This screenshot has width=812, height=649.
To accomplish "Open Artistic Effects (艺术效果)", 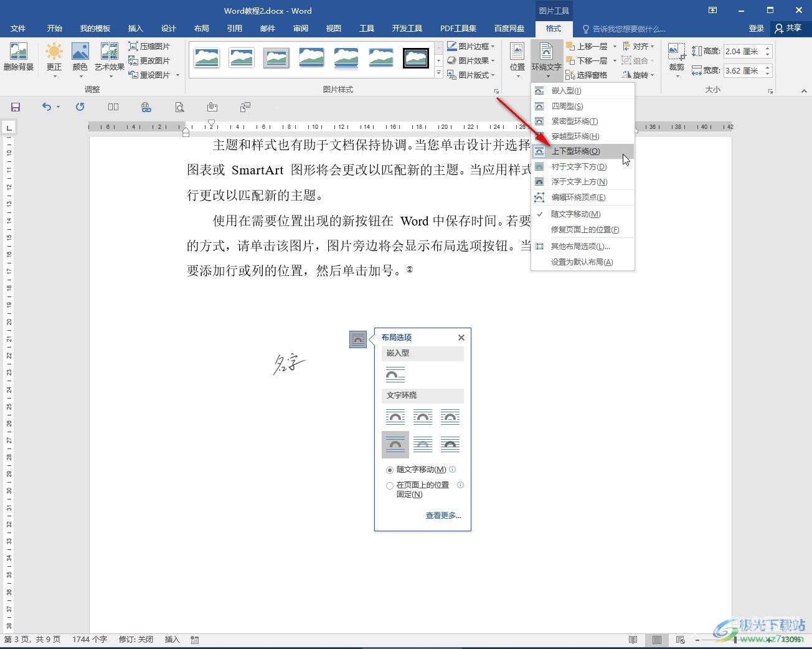I will tap(110, 60).
